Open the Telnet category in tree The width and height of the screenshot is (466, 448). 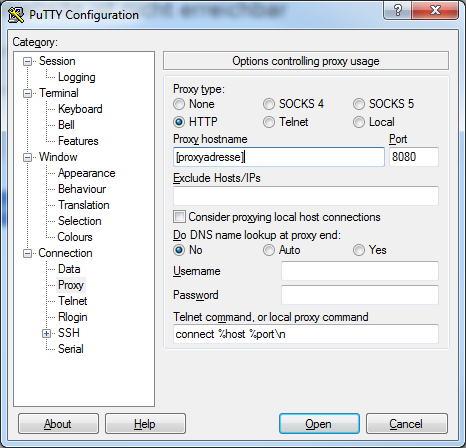72,301
